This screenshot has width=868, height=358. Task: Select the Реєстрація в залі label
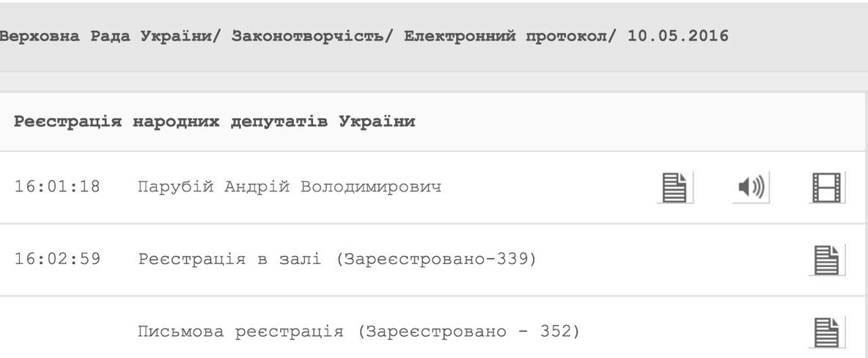point(229,259)
